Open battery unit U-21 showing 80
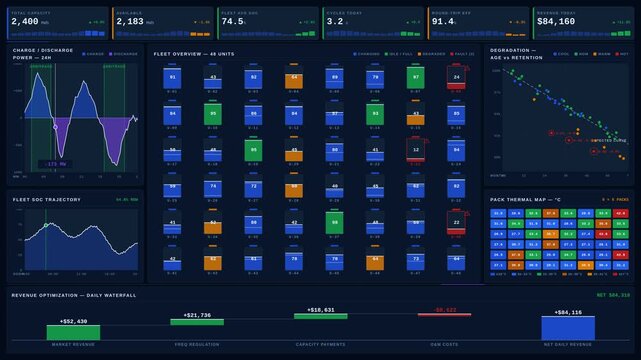The width and height of the screenshot is (641, 360). click(x=334, y=150)
